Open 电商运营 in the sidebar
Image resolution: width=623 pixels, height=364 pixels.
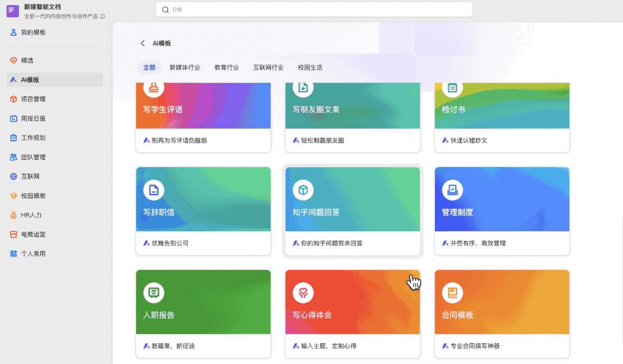[x=55, y=234]
